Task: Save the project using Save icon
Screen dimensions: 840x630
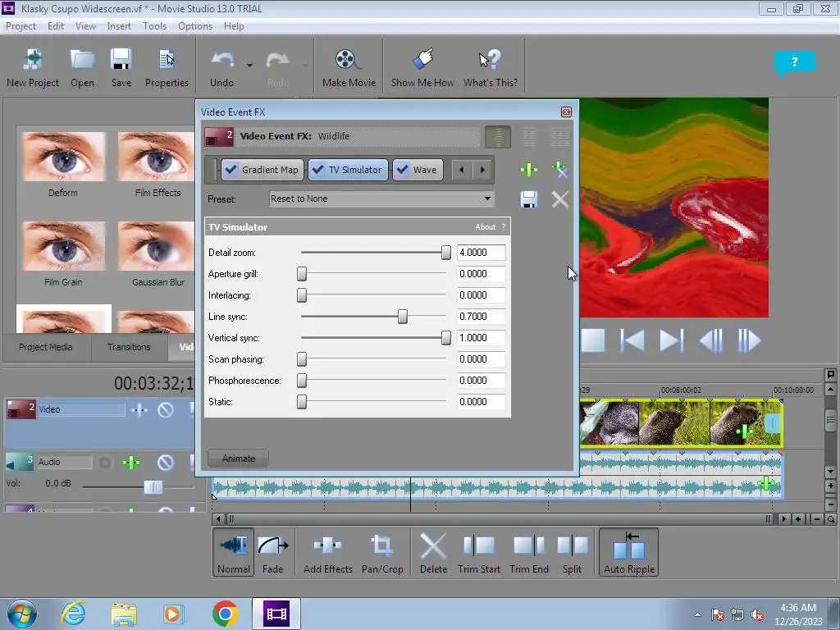Action: coord(121,67)
